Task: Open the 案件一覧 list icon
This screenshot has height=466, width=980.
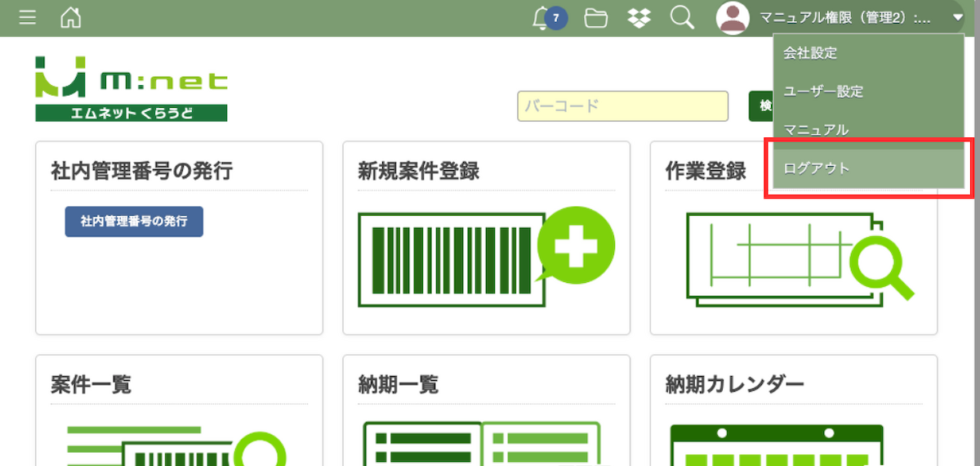Action: 176,445
